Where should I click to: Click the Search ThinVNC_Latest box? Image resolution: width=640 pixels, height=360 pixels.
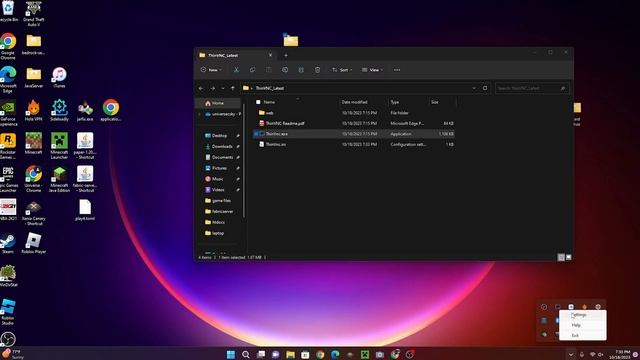[x=531, y=88]
